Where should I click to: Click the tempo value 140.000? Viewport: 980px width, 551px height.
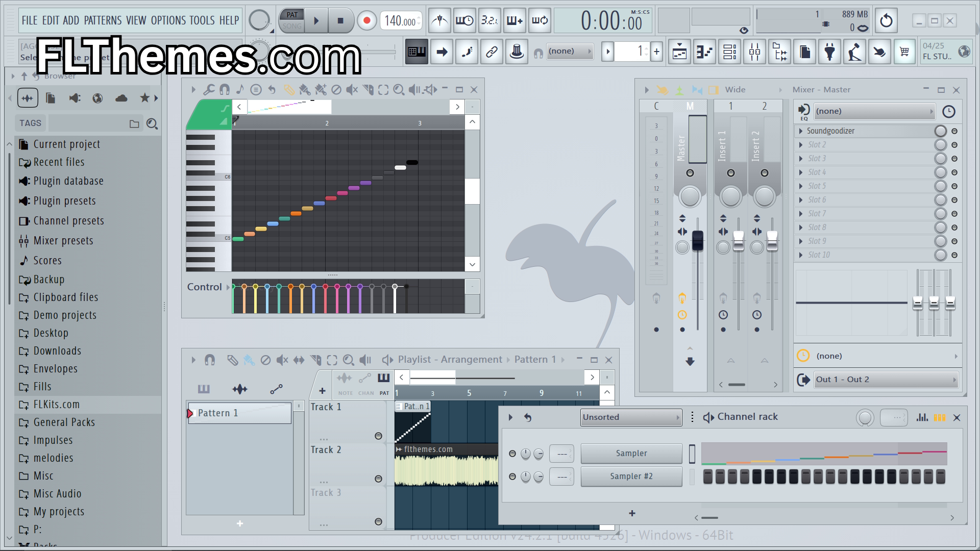(401, 21)
